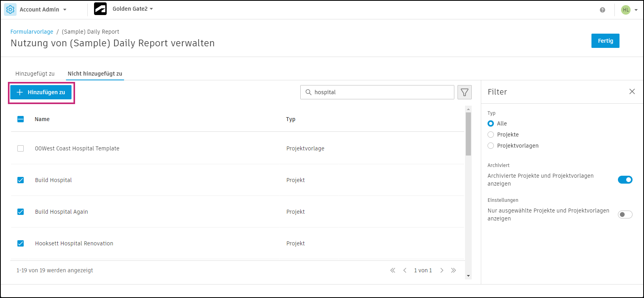Uncheck the Build Hospital row checkbox
The image size is (644, 298).
[x=20, y=180]
